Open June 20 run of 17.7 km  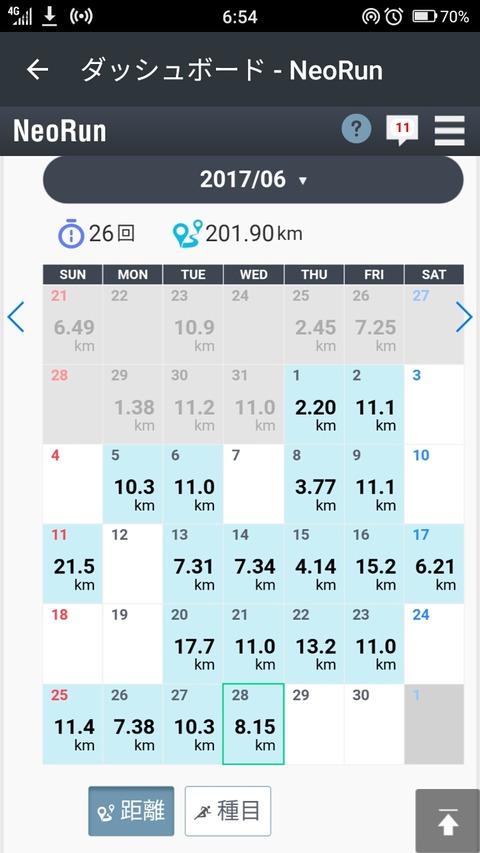pos(193,644)
